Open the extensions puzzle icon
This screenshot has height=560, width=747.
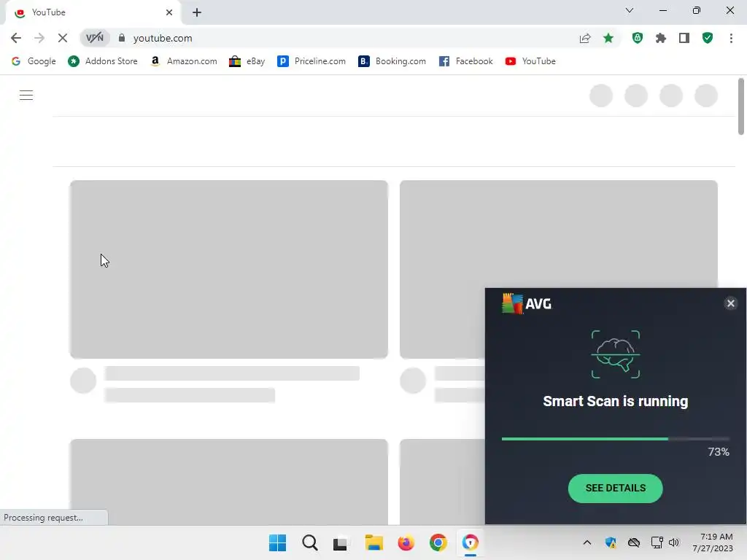tap(661, 38)
